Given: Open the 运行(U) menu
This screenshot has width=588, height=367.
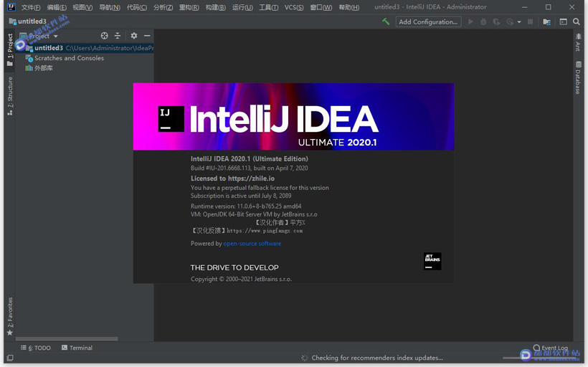Looking at the screenshot, I should tap(242, 7).
